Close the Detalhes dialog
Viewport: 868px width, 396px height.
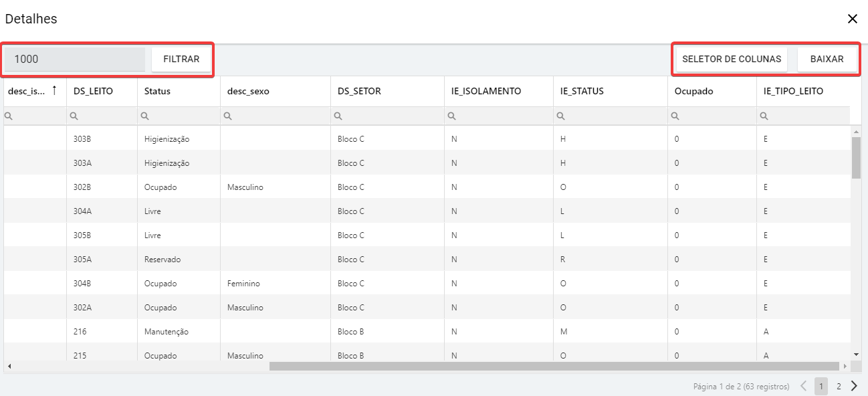tap(853, 19)
